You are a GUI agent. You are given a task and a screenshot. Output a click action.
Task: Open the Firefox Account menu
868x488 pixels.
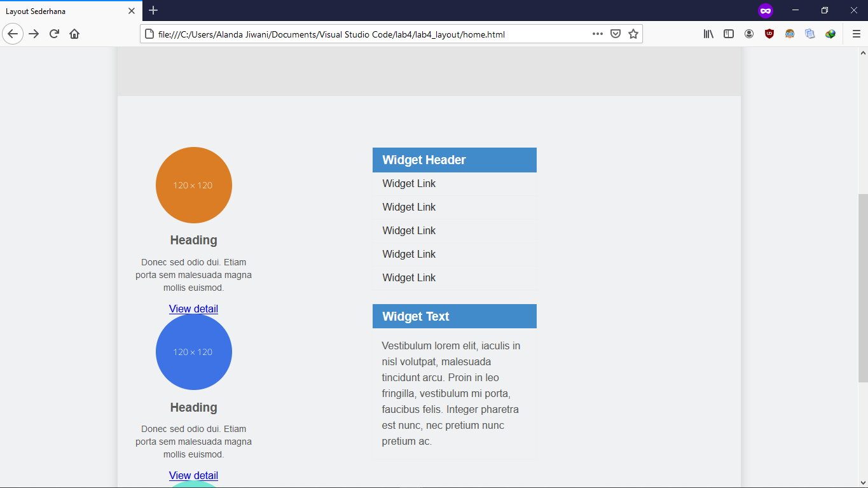[749, 34]
